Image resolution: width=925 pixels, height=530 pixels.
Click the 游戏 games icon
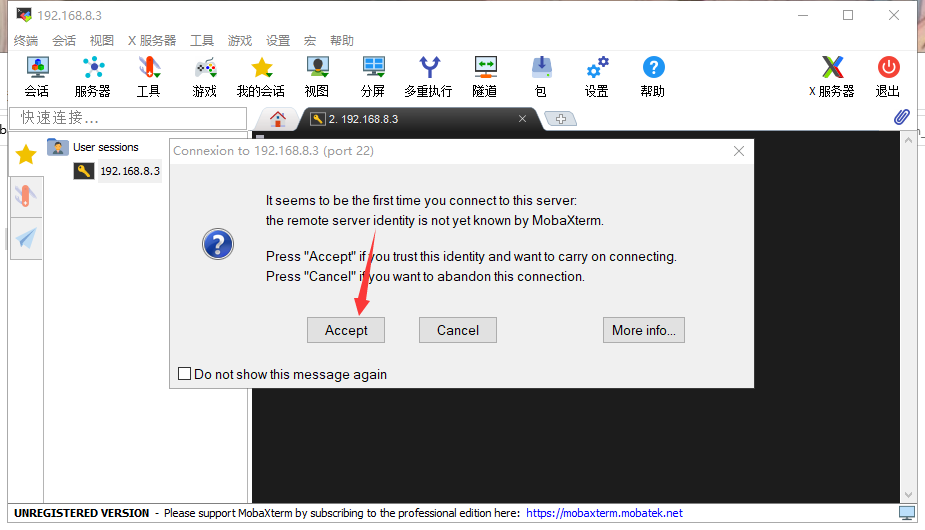click(204, 76)
